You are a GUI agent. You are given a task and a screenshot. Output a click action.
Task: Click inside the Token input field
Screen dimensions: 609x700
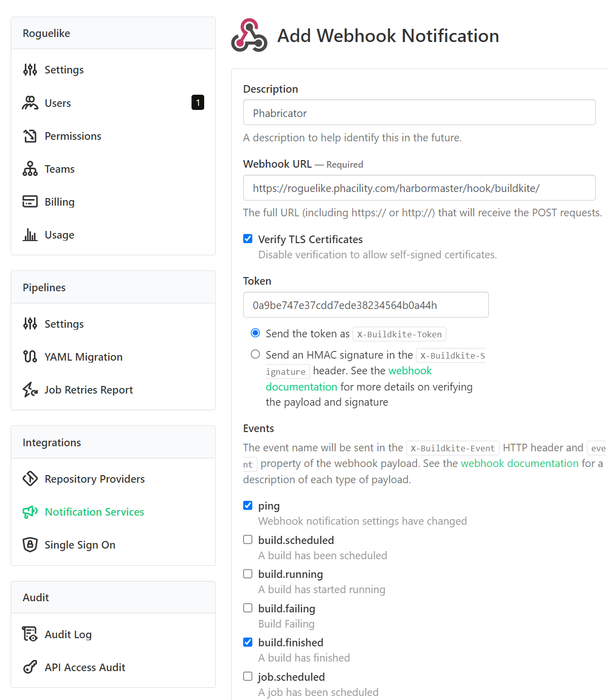365,304
